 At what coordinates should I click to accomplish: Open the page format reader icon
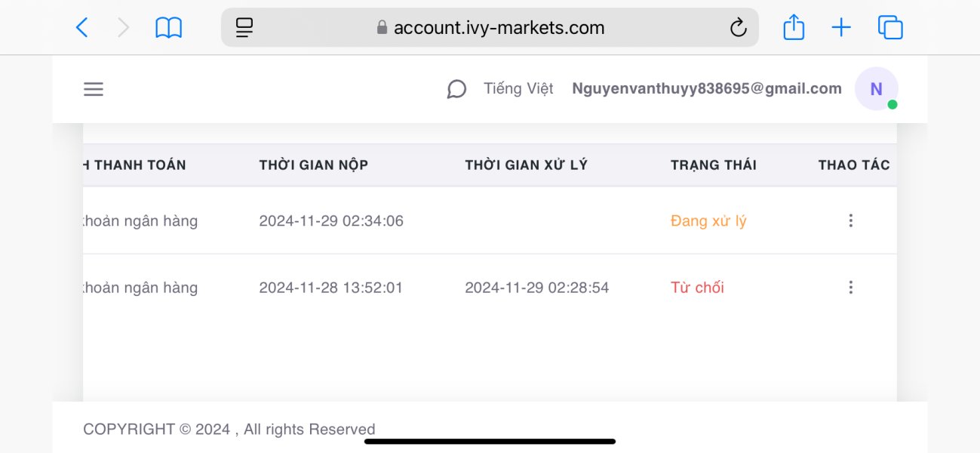click(244, 28)
